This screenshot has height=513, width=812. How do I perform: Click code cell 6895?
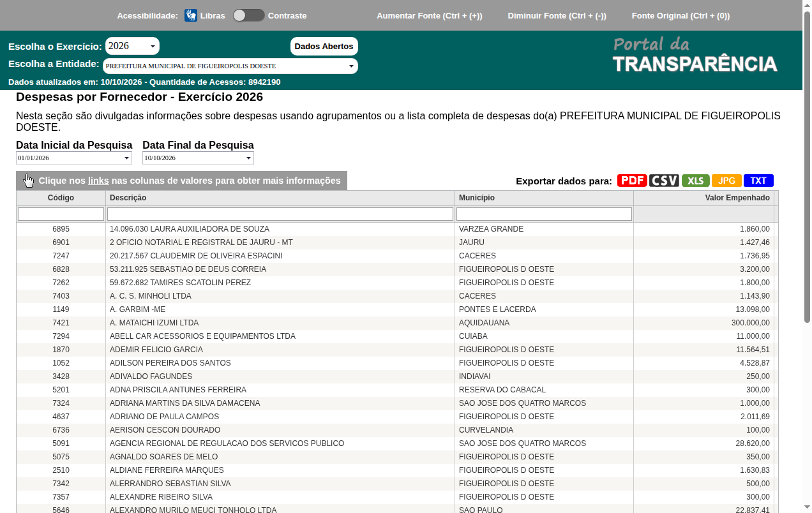[61, 229]
